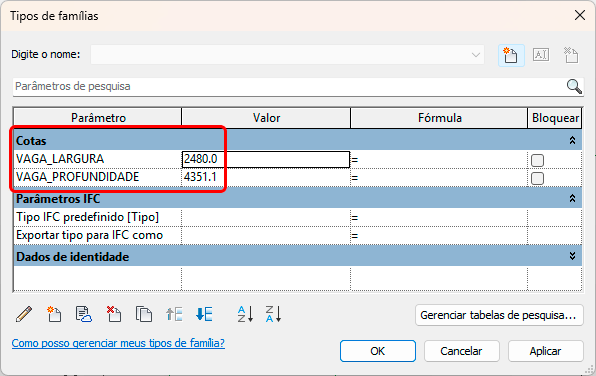Click the VAGA_LARGURA value field 2480.0

point(266,159)
